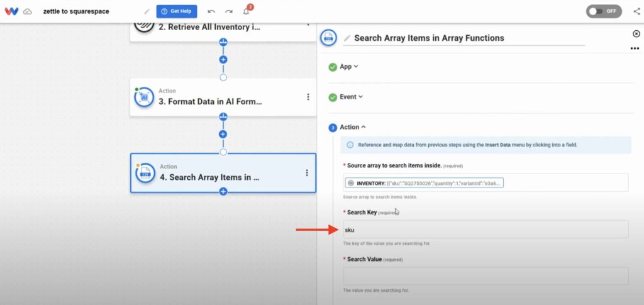
Task: Open options menu for step 4
Action: pyautogui.click(x=306, y=173)
